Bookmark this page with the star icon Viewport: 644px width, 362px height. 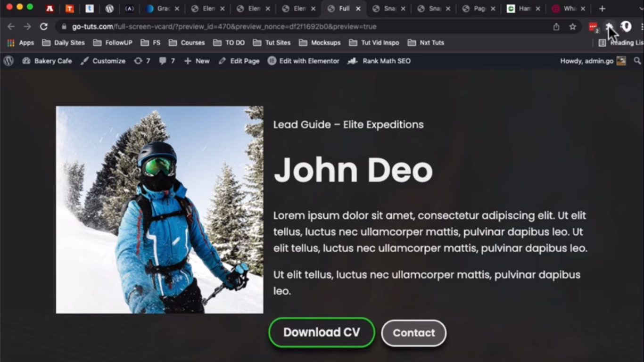[x=572, y=27]
